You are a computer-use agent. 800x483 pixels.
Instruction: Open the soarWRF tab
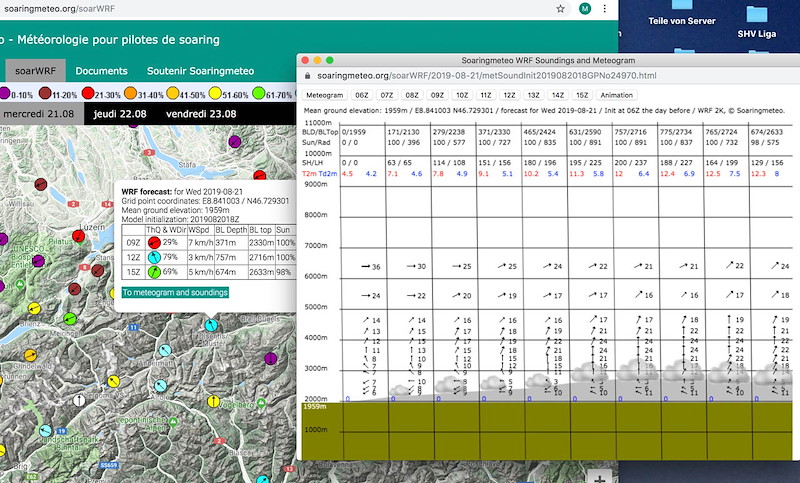tap(35, 70)
